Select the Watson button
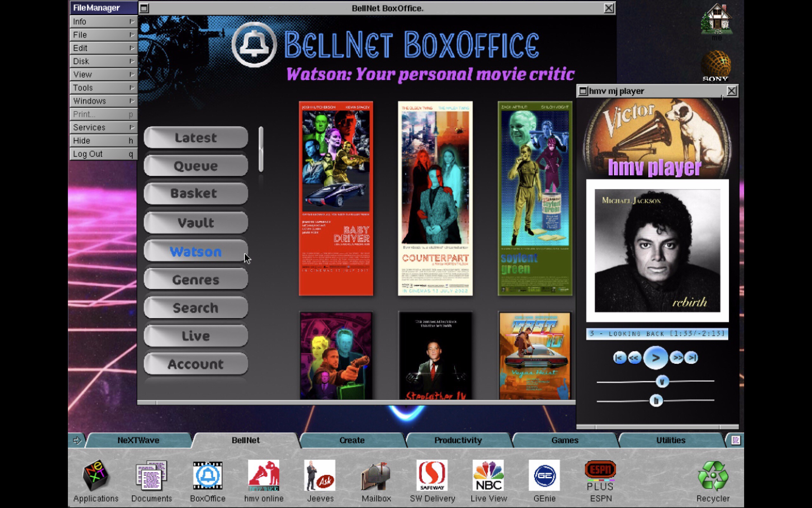This screenshot has height=508, width=812. coord(196,251)
